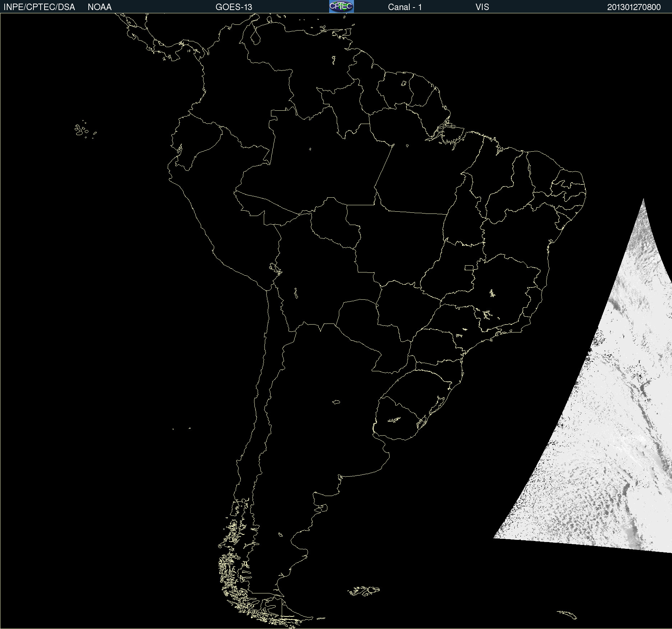Click the GOES-13 satellite label
672x629 pixels.
[x=234, y=7]
